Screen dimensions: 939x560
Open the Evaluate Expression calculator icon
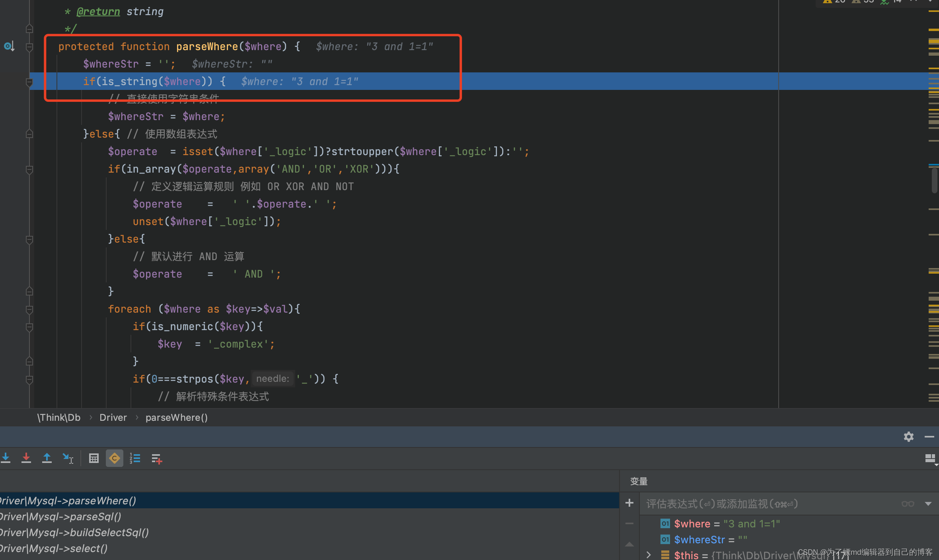pos(94,458)
